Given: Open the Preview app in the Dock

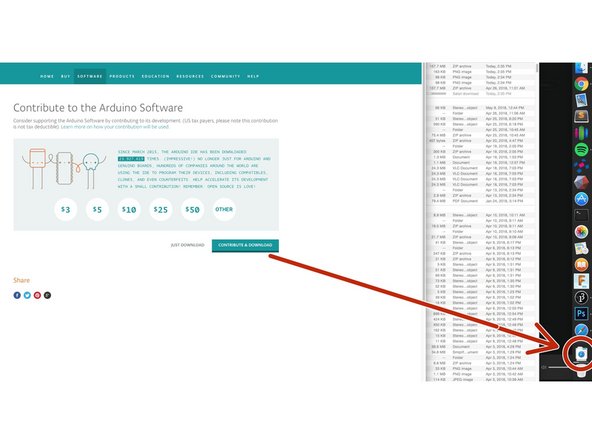Looking at the screenshot, I should tap(581, 100).
